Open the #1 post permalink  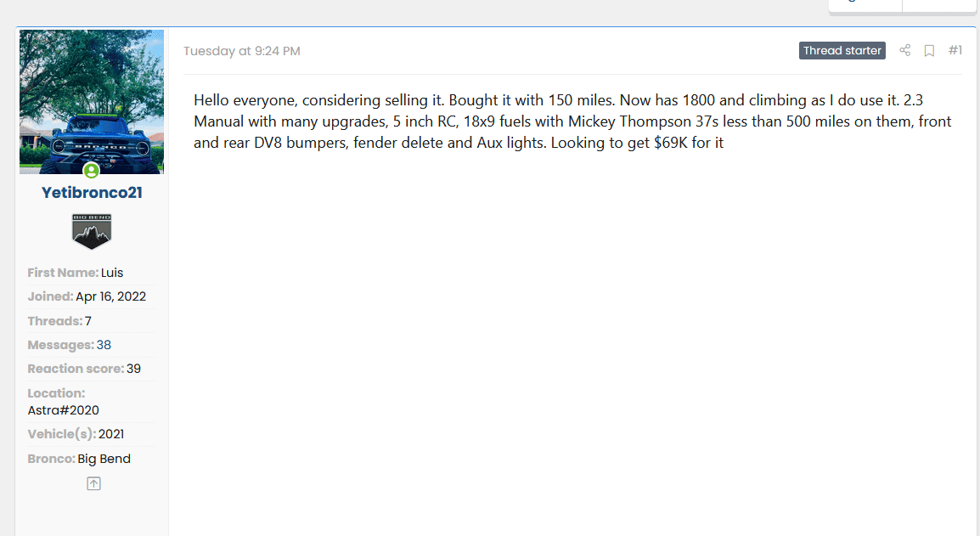955,51
